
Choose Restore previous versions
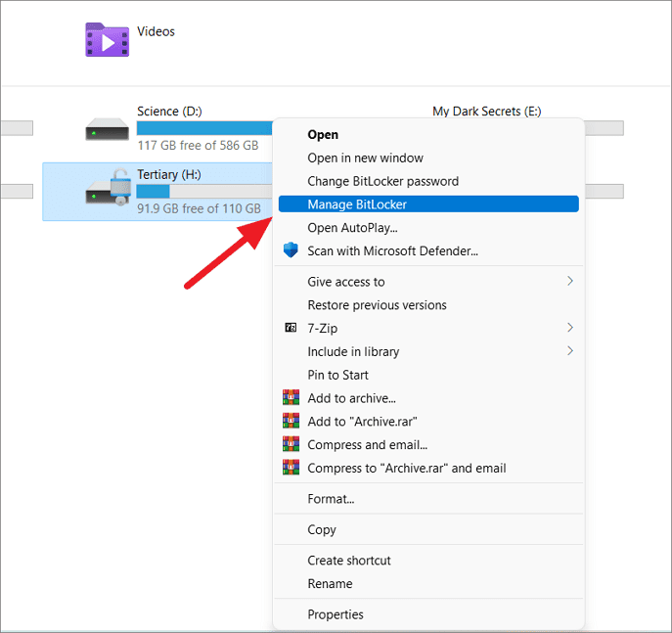pyautogui.click(x=428, y=304)
